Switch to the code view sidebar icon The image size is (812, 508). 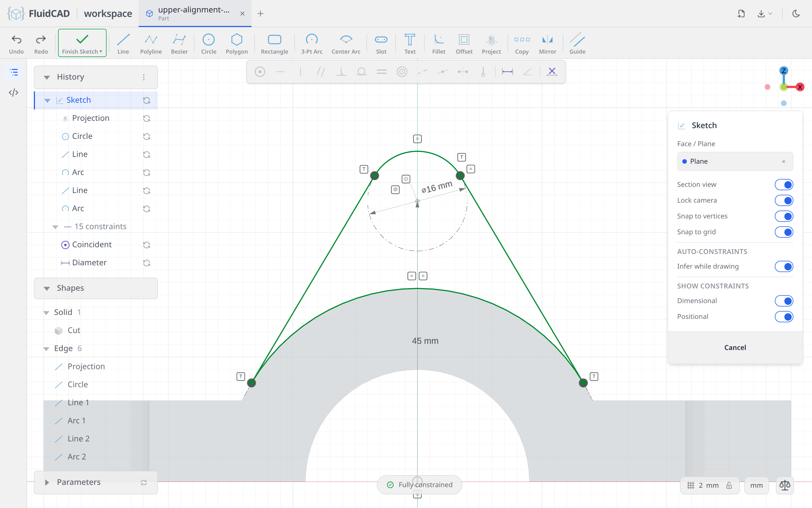click(14, 92)
